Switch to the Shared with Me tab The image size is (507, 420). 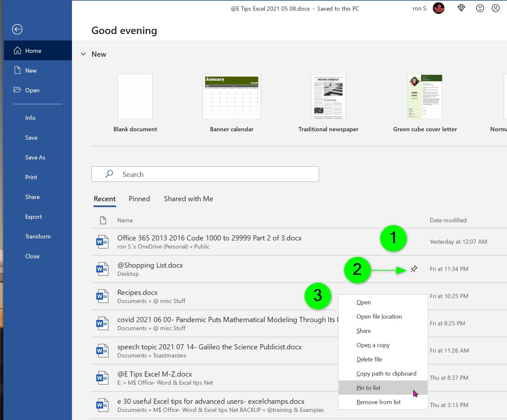(188, 199)
